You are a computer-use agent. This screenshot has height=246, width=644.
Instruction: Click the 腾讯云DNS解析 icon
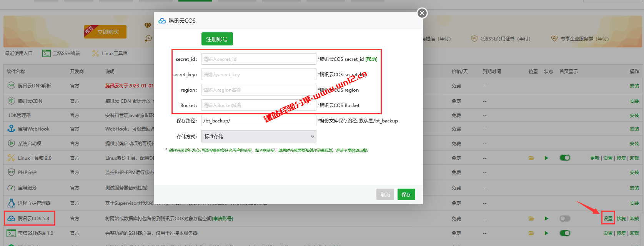[11, 85]
